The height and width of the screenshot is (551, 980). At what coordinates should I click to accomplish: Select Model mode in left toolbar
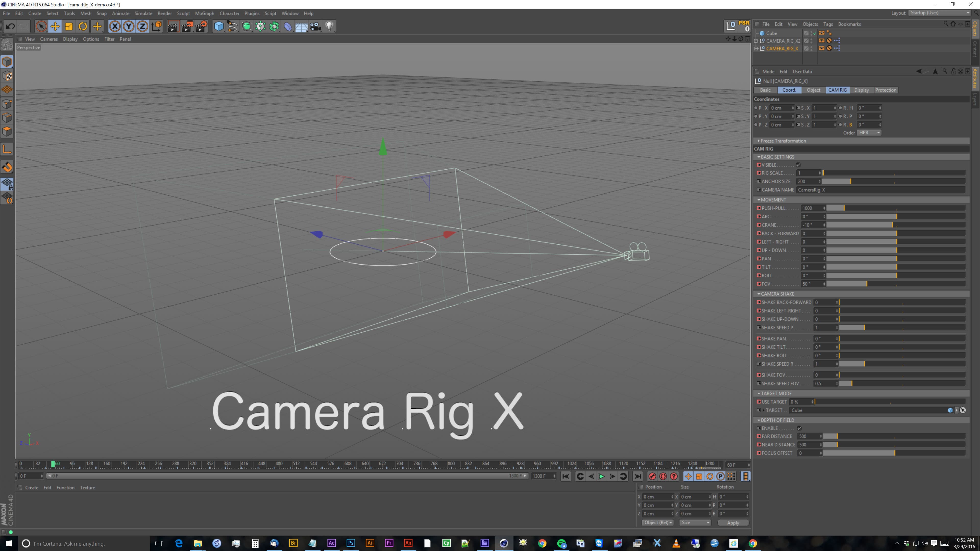pos(7,62)
